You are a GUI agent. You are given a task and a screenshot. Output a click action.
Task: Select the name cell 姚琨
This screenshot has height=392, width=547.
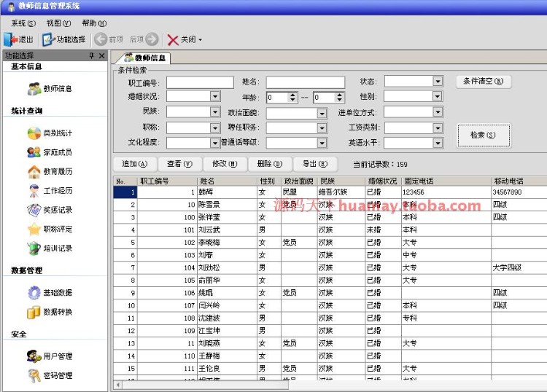[227, 293]
